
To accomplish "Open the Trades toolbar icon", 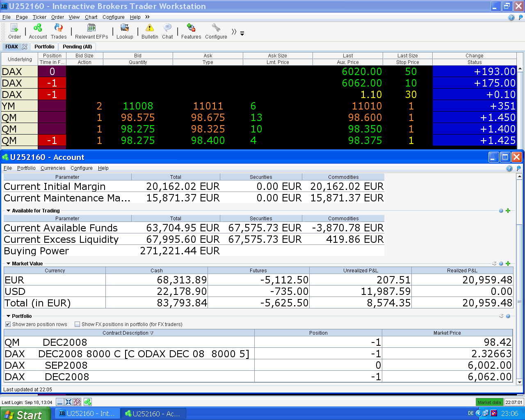I will pos(59,28).
